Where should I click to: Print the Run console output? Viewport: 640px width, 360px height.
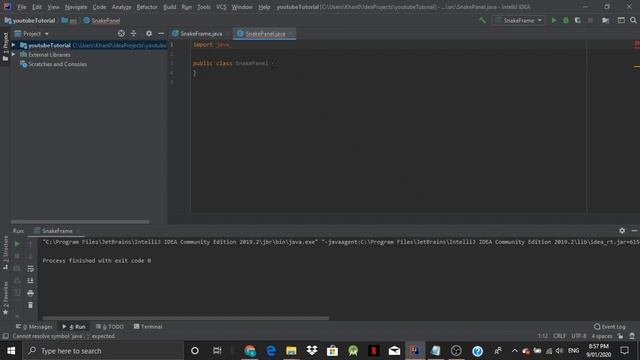[31, 293]
